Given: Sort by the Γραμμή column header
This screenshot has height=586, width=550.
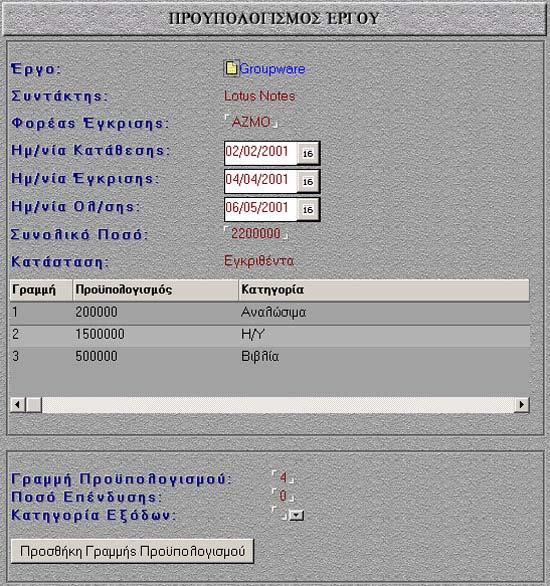Looking at the screenshot, I should click(x=41, y=290).
